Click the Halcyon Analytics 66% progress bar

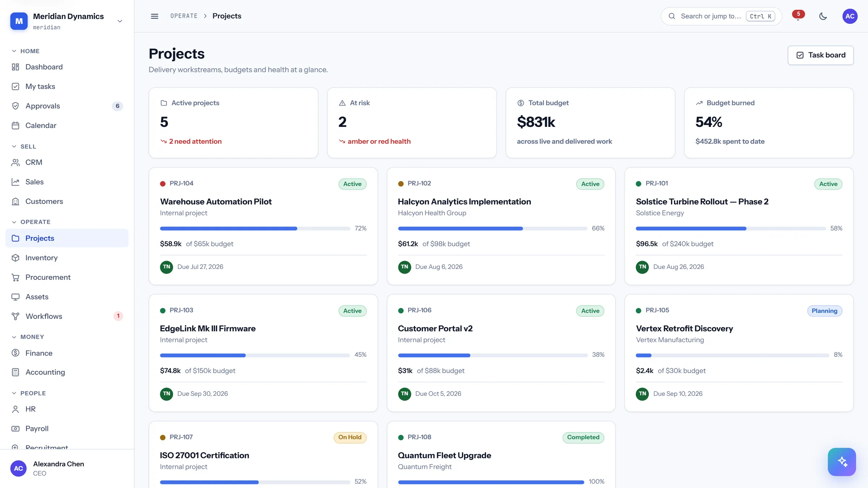pyautogui.click(x=493, y=228)
